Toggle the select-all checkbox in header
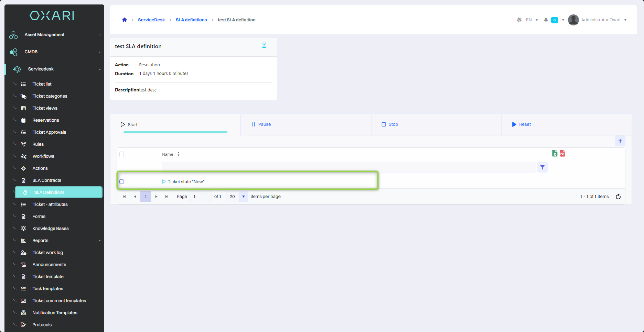The width and height of the screenshot is (644, 332). [121, 154]
